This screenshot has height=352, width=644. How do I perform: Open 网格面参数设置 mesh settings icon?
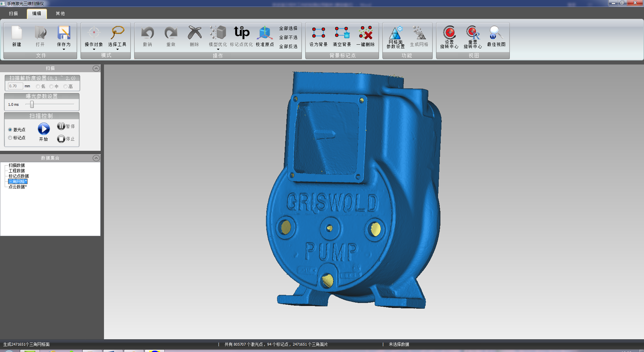(395, 33)
